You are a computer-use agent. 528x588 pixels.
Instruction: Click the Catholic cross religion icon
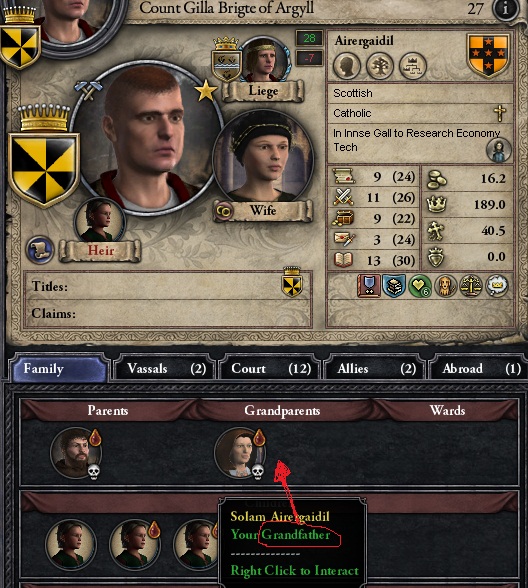click(500, 113)
